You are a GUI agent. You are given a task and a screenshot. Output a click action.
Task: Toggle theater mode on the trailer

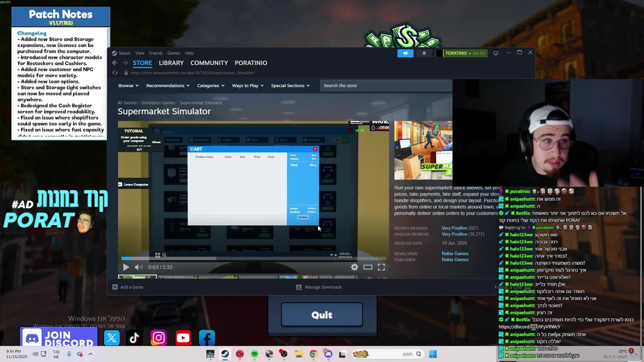click(368, 267)
